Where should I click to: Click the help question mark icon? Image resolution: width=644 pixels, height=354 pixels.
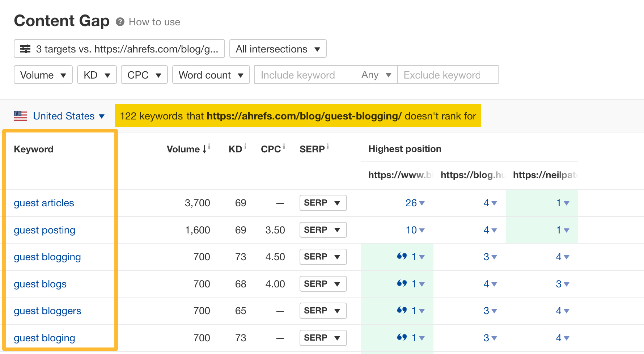point(120,22)
